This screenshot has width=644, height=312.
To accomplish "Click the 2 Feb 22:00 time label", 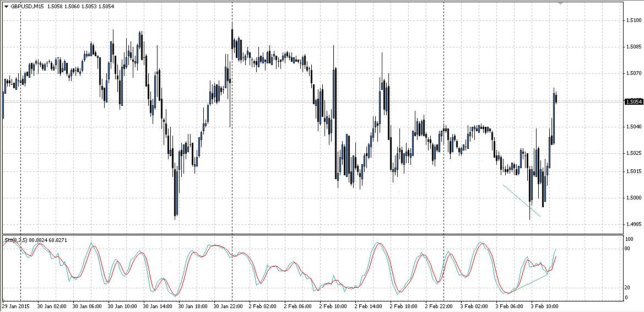I will [440, 306].
